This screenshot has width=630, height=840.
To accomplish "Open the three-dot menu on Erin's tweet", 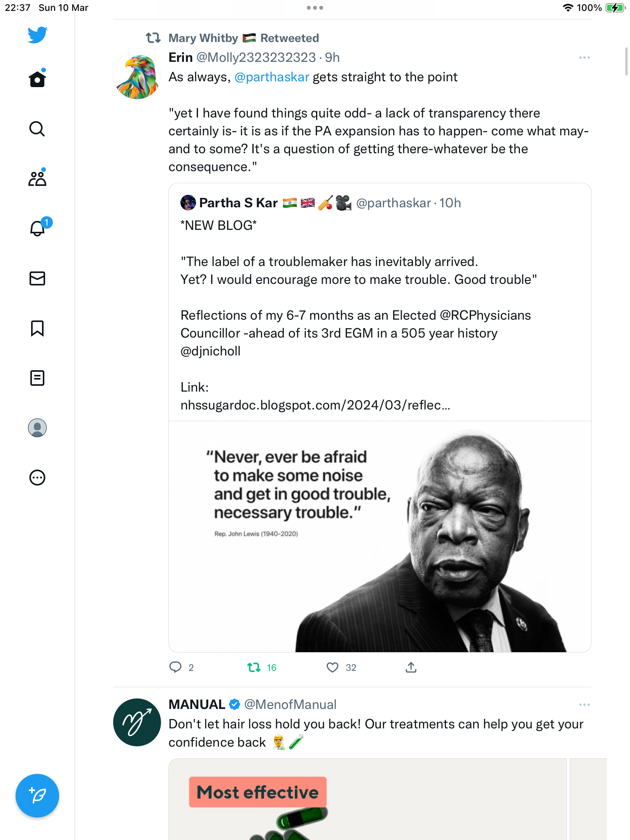I will coord(584,58).
